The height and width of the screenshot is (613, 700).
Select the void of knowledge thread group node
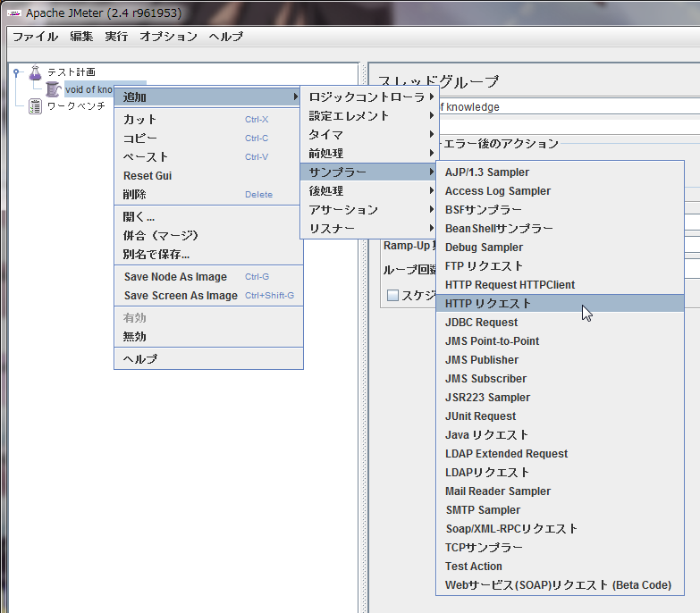pos(89,89)
